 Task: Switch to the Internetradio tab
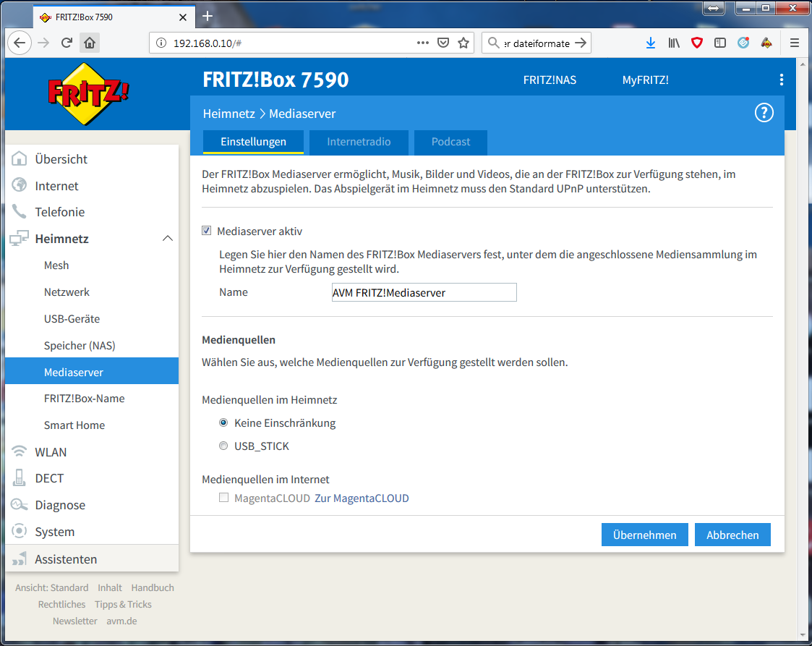click(359, 142)
